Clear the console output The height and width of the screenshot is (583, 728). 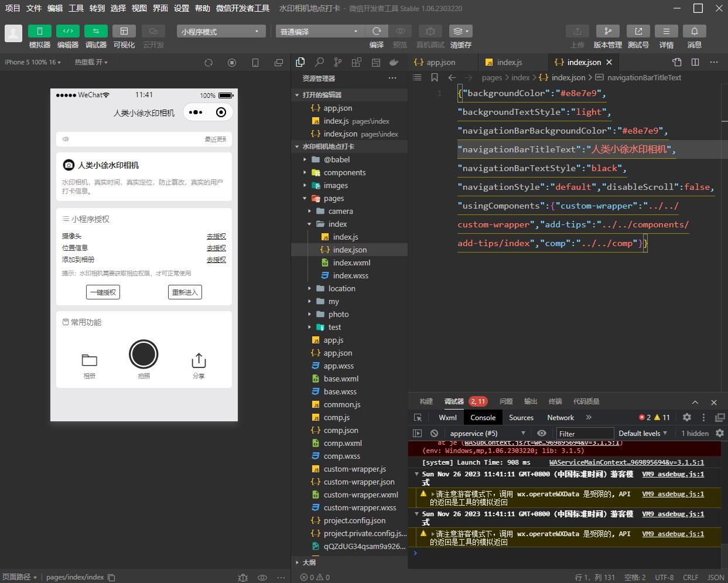[x=434, y=434]
